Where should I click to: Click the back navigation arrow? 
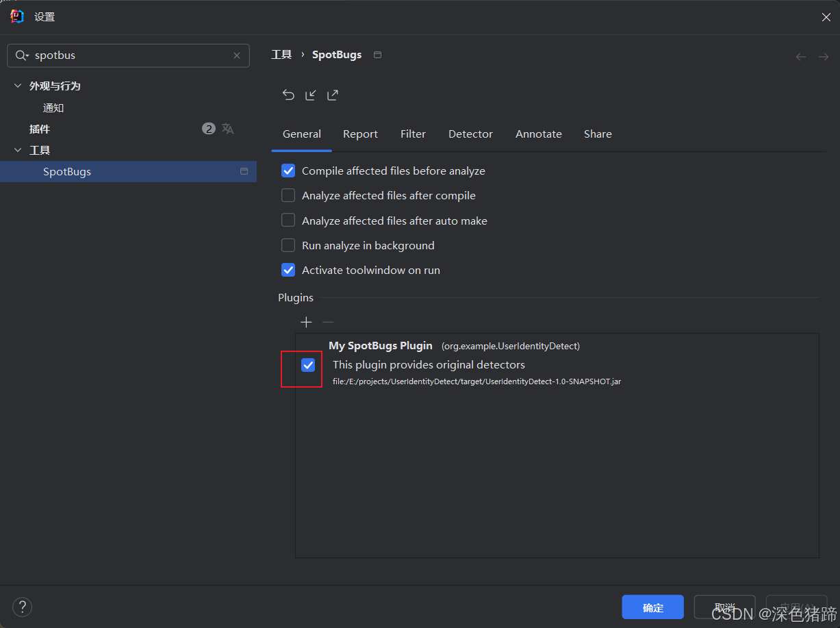click(800, 57)
